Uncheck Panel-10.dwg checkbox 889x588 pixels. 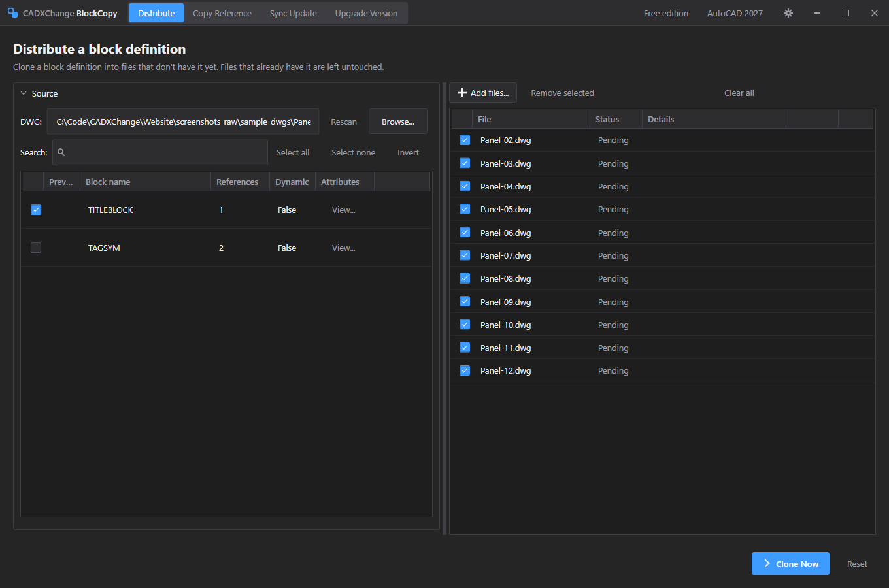coord(465,325)
